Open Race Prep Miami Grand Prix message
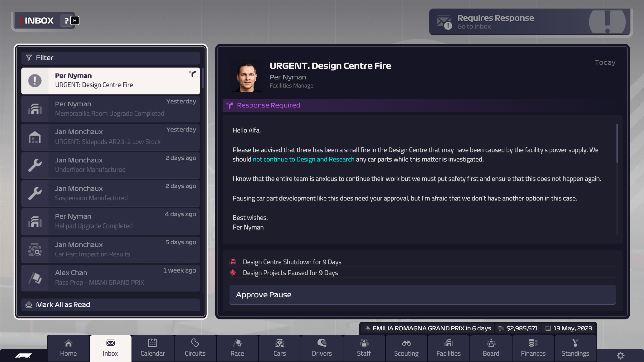Viewport: 644px width, 362px height. (x=111, y=278)
